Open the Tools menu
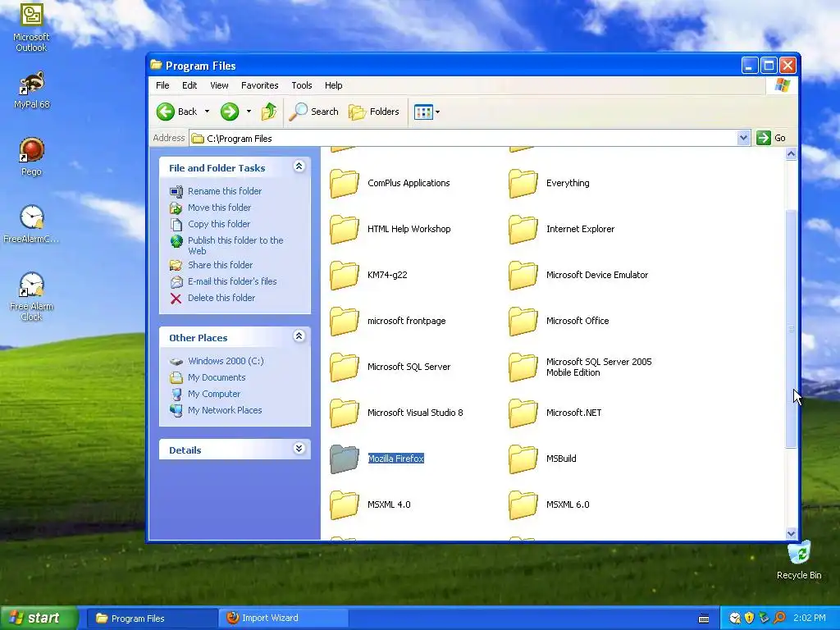This screenshot has width=840, height=630. point(302,85)
